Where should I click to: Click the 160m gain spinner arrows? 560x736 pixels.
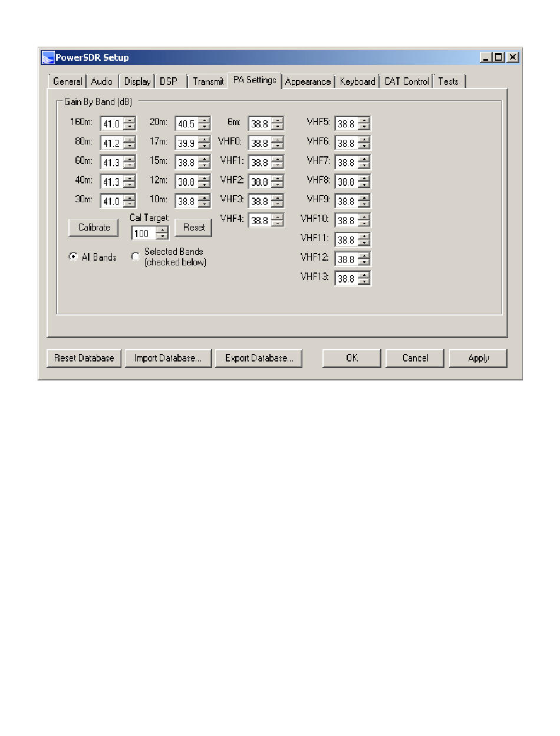pyautogui.click(x=130, y=124)
